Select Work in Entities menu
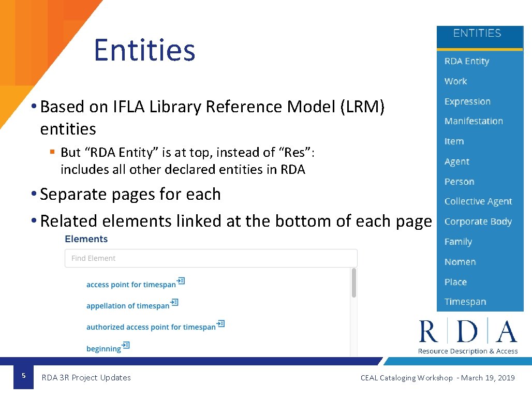This screenshot has height=399, width=532. coord(455,81)
